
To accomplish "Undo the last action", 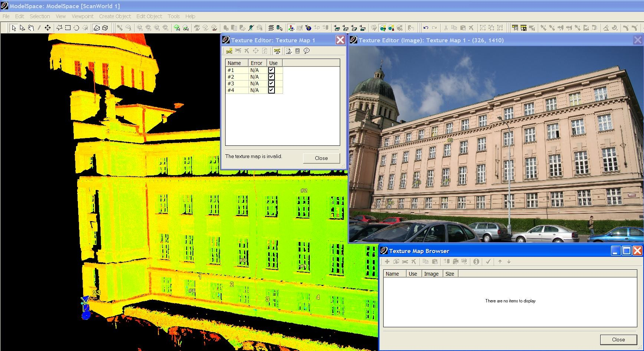I will click(425, 28).
